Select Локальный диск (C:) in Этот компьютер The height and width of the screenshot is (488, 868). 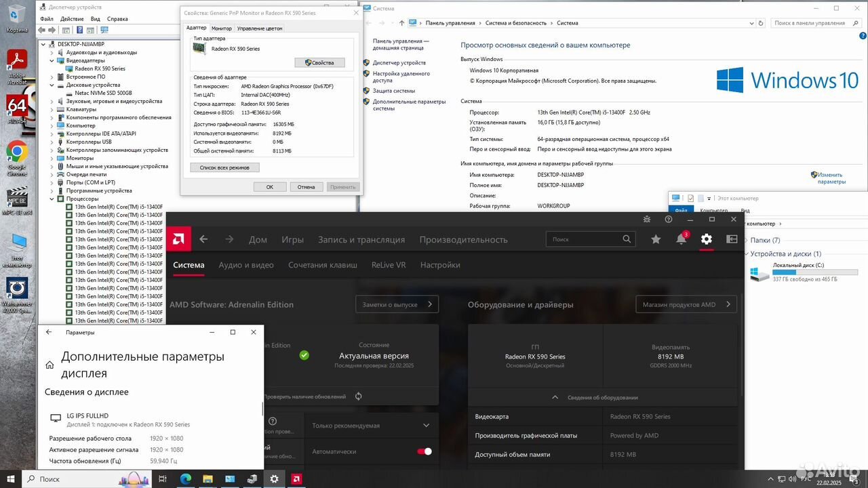804,272
